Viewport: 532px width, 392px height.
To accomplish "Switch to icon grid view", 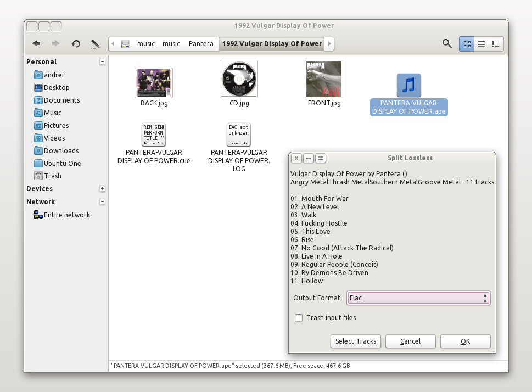I will pyautogui.click(x=467, y=44).
